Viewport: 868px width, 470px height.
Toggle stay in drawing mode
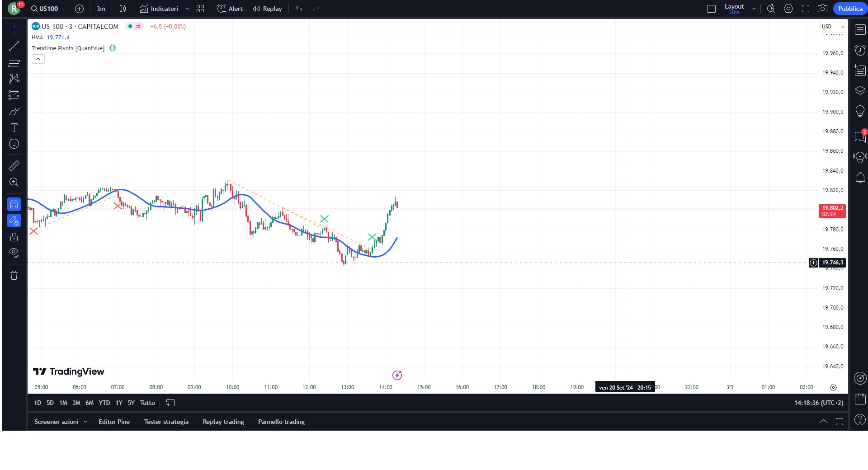(14, 221)
